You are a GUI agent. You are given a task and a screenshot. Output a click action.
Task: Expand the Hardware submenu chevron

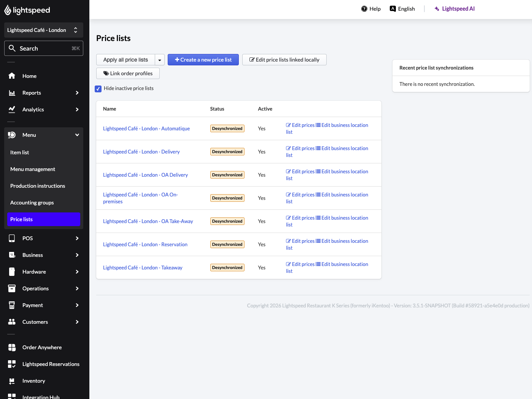[77, 272]
